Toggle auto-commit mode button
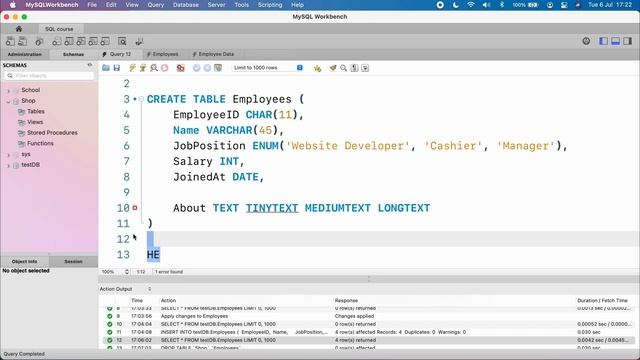Screen dimensions: 640x360 (218, 68)
